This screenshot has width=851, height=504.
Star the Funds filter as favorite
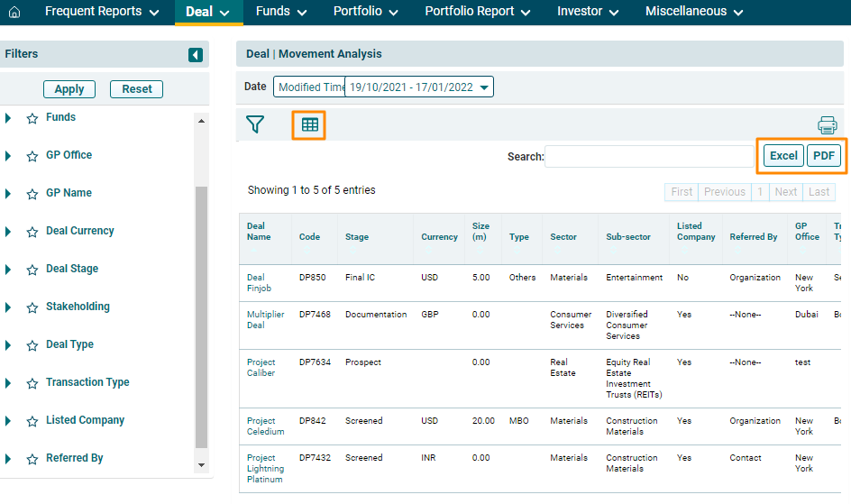coord(32,118)
